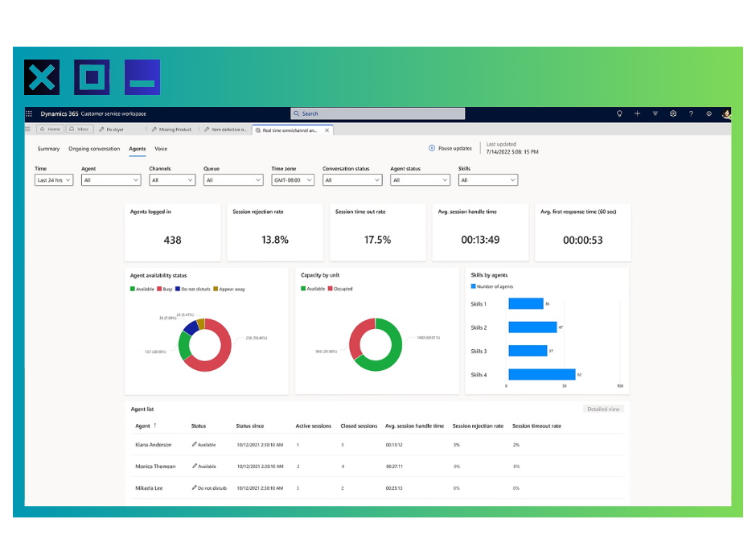Image resolution: width=756 pixels, height=547 pixels.
Task: Expand the Time filter dropdown
Action: click(54, 180)
